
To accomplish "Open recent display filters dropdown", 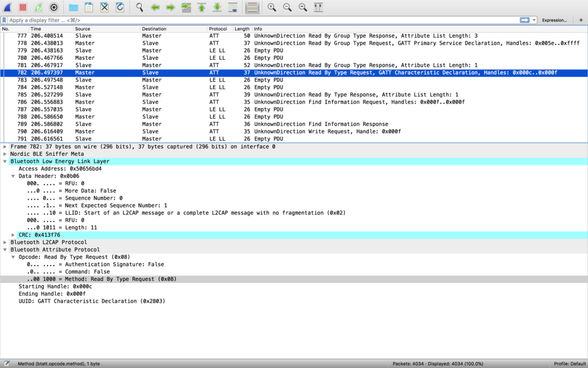I will coord(534,20).
